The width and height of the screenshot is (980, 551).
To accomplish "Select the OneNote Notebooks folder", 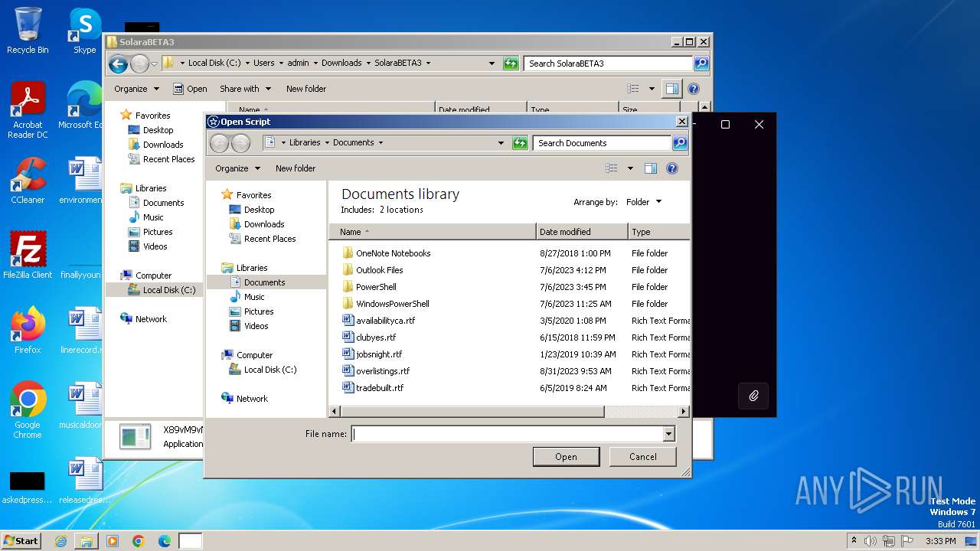I will (x=387, y=253).
